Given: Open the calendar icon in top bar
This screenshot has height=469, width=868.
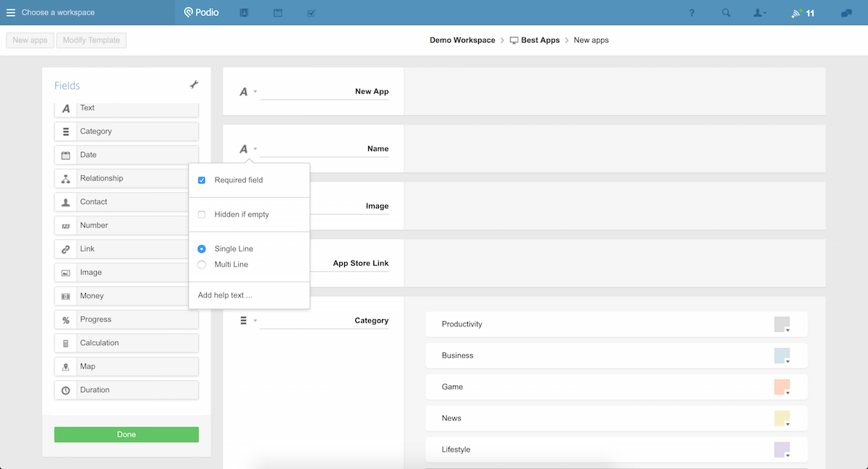Looking at the screenshot, I should (278, 13).
